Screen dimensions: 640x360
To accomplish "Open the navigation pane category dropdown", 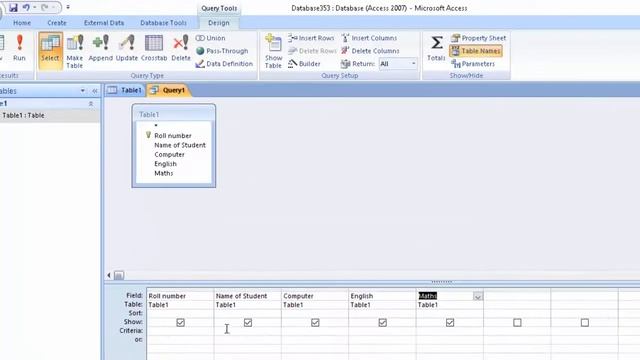I will 83,91.
